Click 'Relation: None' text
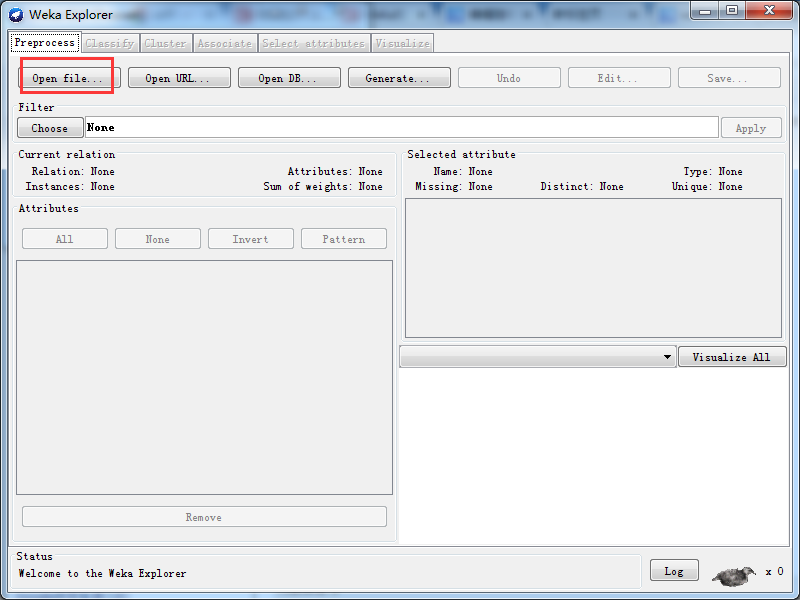 73,171
